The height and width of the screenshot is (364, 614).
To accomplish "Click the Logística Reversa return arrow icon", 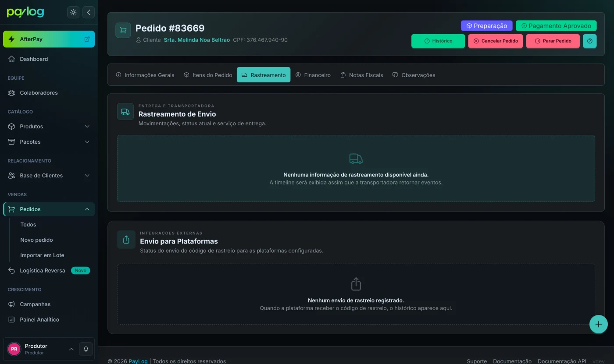I will [x=11, y=271].
